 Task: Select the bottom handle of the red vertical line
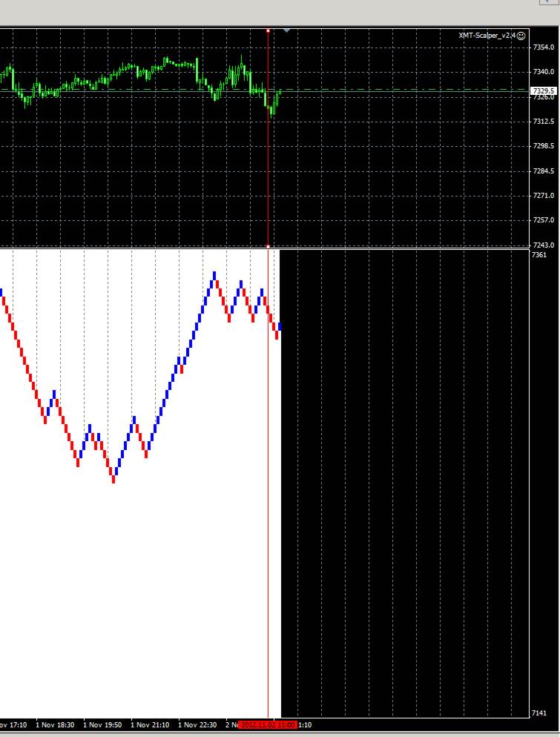click(x=268, y=246)
